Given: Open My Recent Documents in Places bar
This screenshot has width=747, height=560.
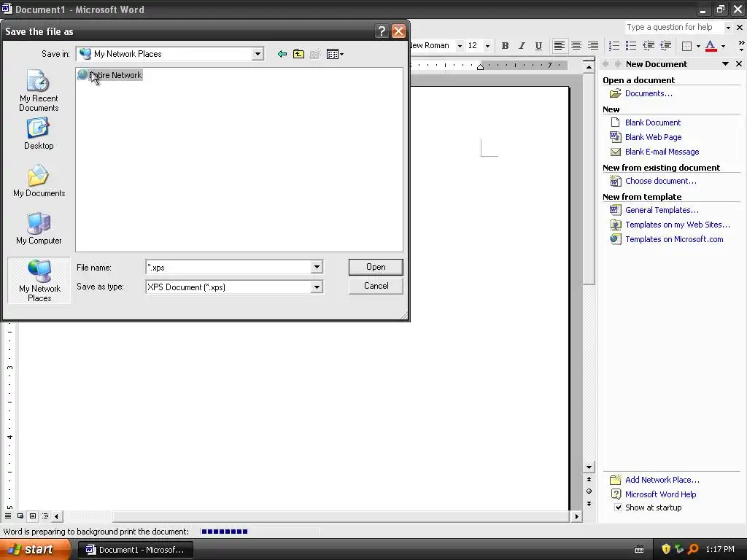Looking at the screenshot, I should (x=39, y=91).
